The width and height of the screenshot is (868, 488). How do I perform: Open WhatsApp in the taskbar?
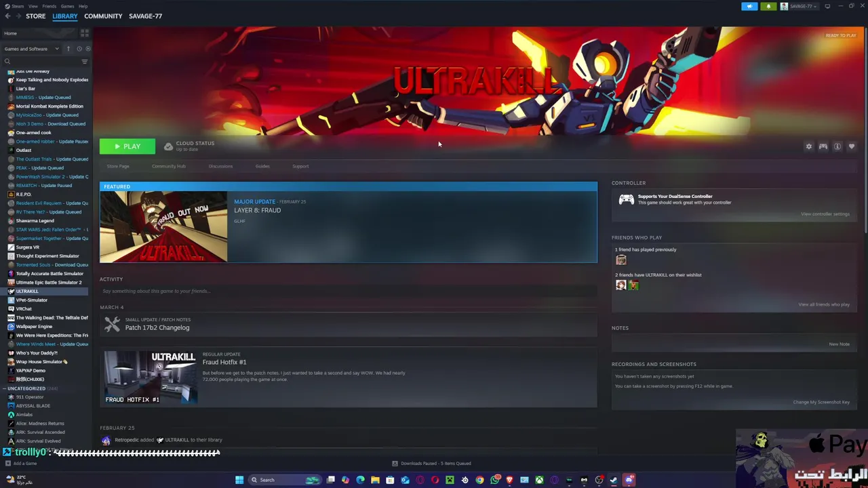(x=494, y=480)
